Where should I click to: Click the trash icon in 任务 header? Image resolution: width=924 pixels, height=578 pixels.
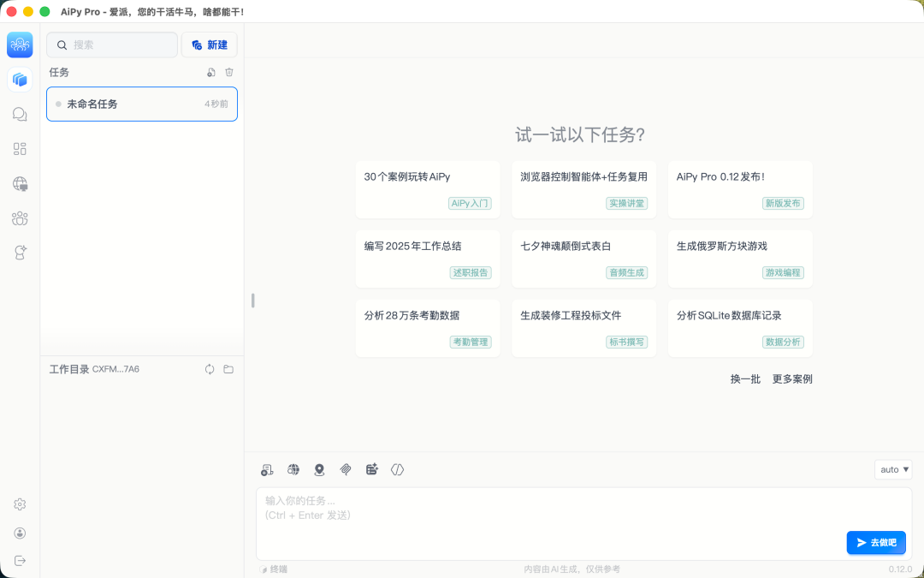tap(229, 72)
